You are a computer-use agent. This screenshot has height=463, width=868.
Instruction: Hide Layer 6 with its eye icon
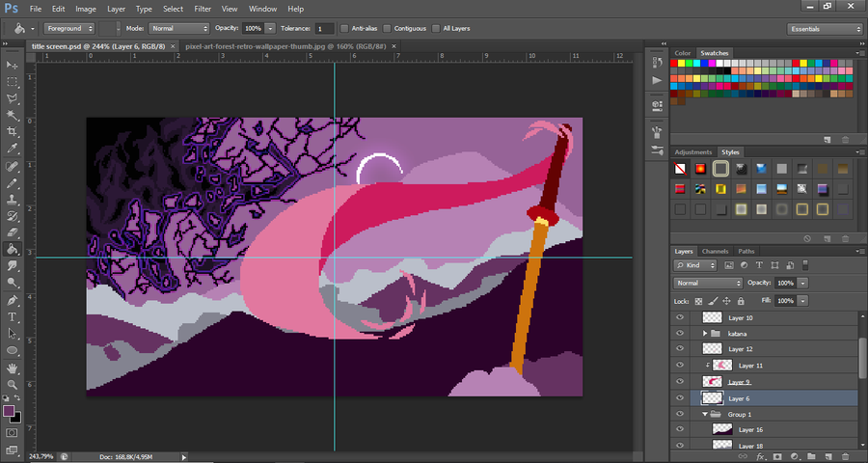pyautogui.click(x=680, y=397)
